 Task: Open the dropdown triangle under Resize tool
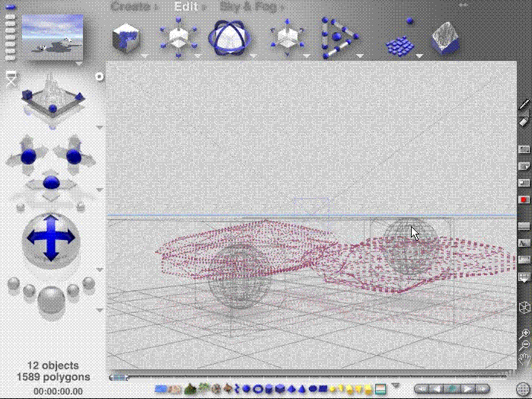[x=198, y=56]
